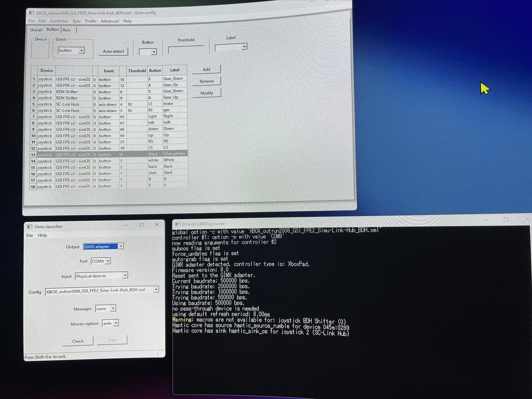Screen dimensions: 532x399
Task: Click the Auto detect button
Action: pos(113,51)
